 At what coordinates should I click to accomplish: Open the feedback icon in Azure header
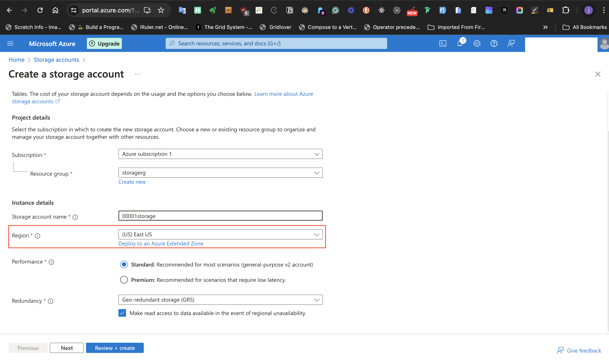point(511,43)
